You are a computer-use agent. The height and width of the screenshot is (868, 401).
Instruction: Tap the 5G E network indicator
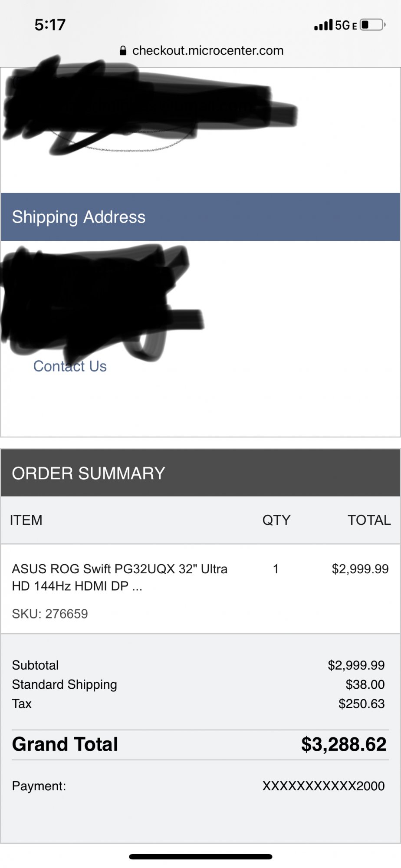[x=346, y=25]
